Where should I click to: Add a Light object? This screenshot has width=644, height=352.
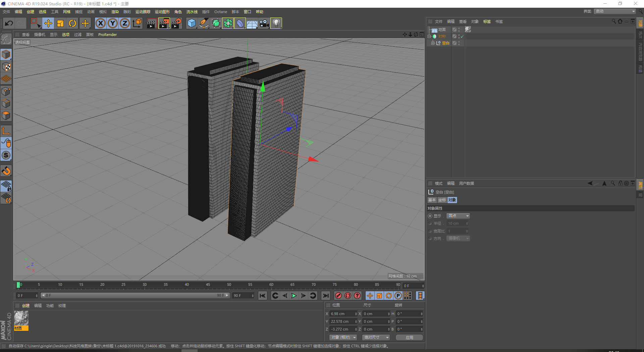[276, 23]
